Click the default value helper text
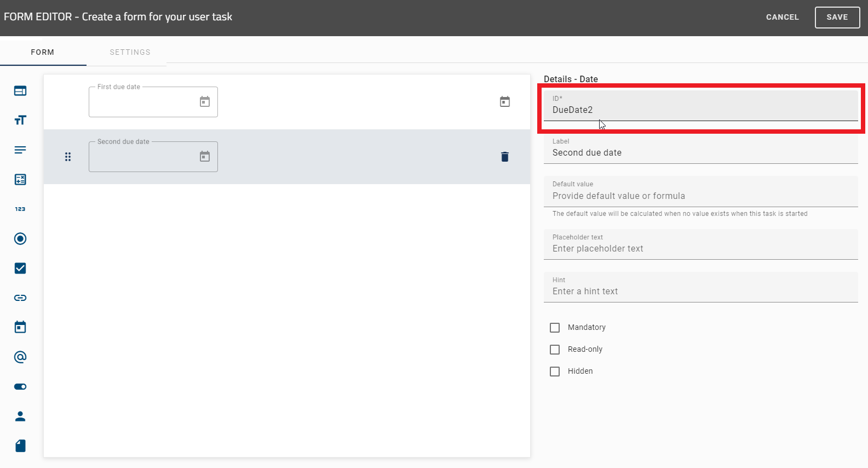 pyautogui.click(x=680, y=214)
